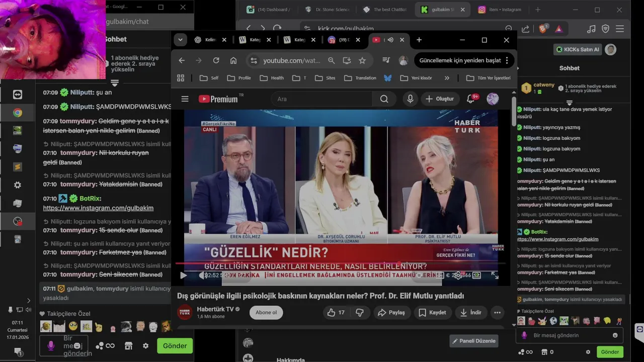Open the YouTube hamburger guide menu
This screenshot has width=644, height=362.
click(185, 99)
